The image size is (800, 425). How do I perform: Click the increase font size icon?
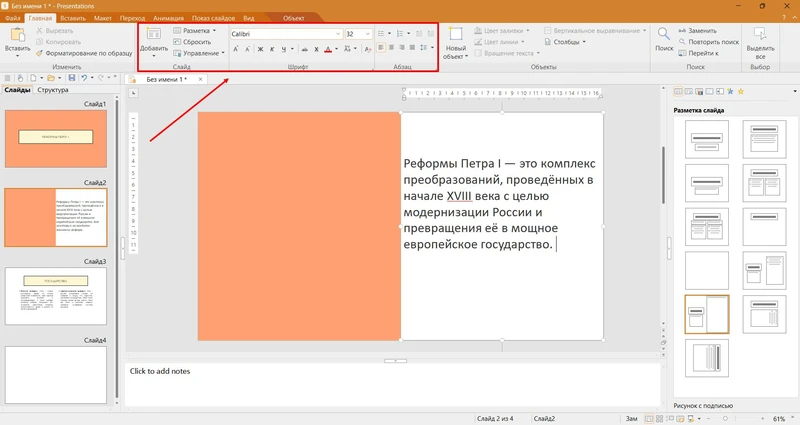[236, 49]
